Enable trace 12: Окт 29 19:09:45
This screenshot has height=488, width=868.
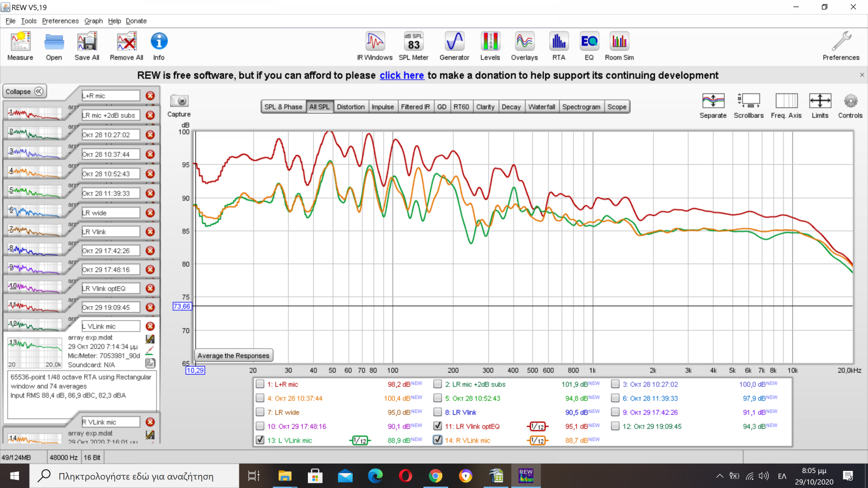coord(615,426)
